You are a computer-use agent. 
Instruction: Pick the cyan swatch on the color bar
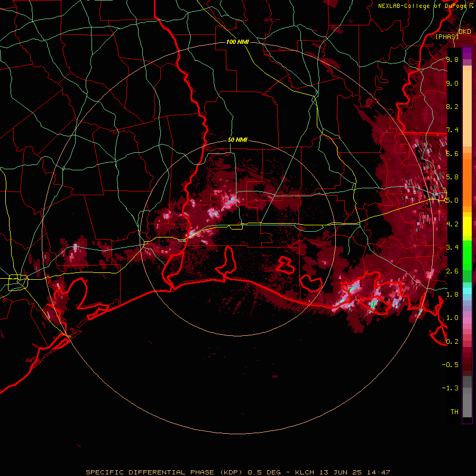467,291
